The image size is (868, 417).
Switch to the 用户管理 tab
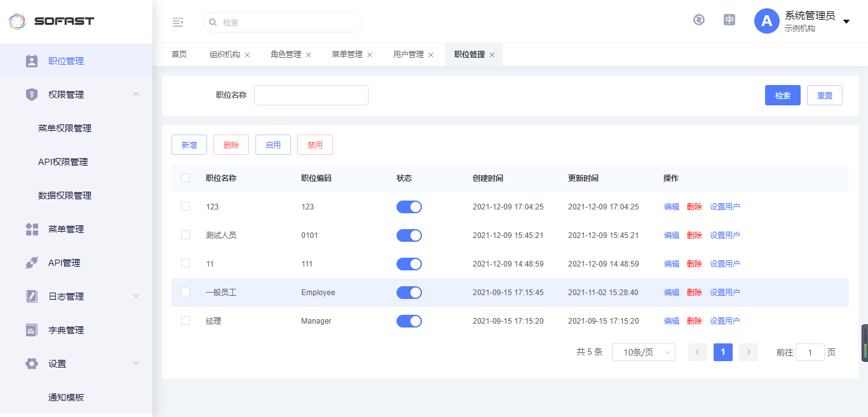(408, 55)
